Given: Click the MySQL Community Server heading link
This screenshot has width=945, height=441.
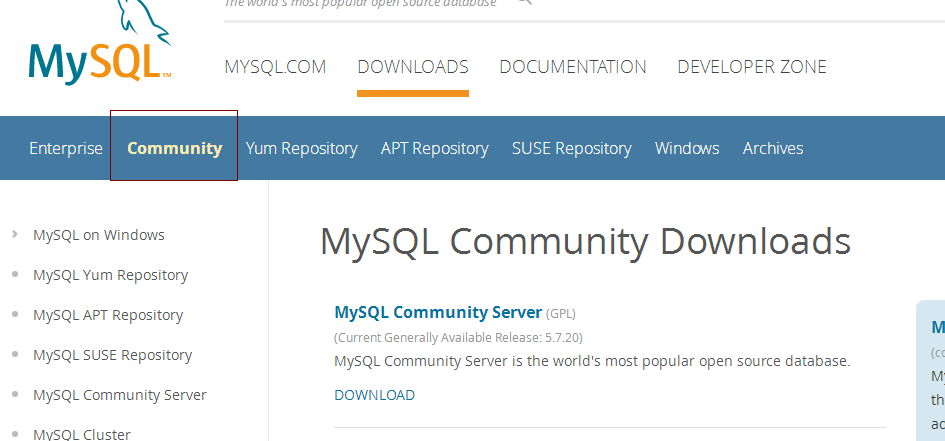Looking at the screenshot, I should coord(438,312).
